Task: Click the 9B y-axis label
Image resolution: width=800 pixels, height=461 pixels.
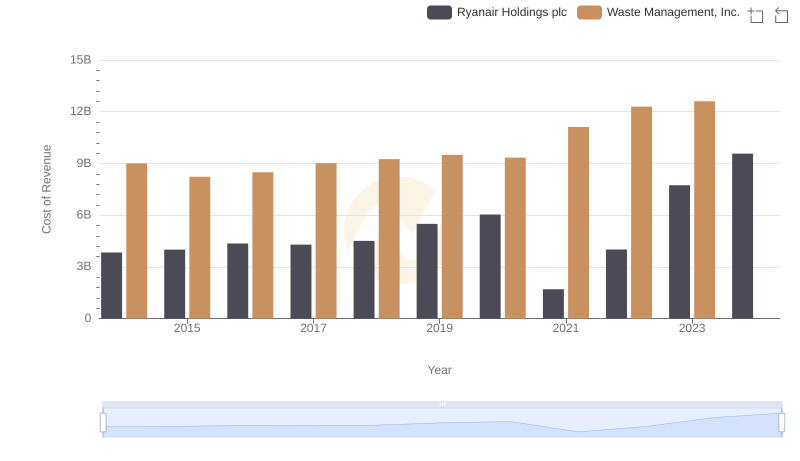Action: [84, 163]
